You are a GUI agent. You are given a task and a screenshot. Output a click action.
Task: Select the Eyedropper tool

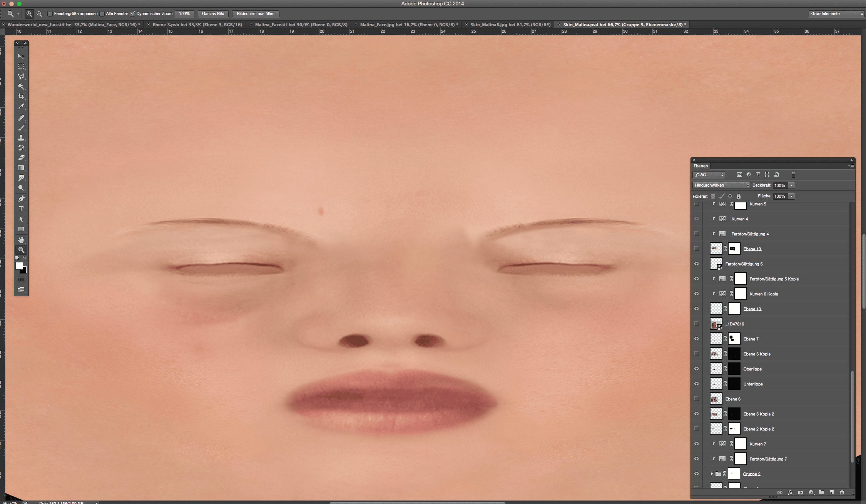21,107
